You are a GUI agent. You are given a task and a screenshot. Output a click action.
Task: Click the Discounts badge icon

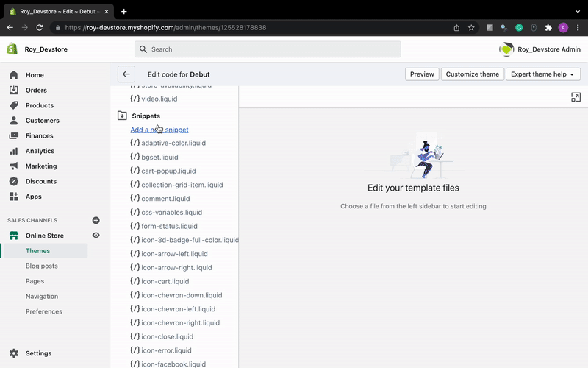pos(14,181)
